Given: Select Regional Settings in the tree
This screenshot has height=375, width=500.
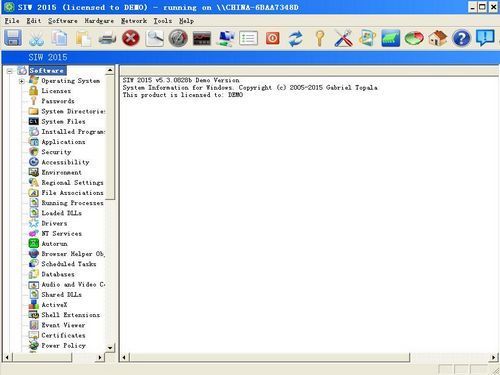Looking at the screenshot, I should (72, 183).
